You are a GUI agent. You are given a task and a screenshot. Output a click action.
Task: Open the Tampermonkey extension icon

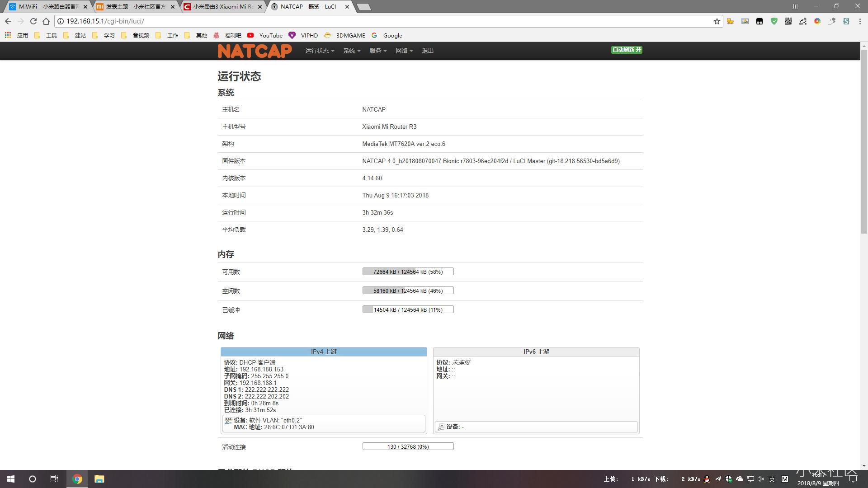click(759, 21)
